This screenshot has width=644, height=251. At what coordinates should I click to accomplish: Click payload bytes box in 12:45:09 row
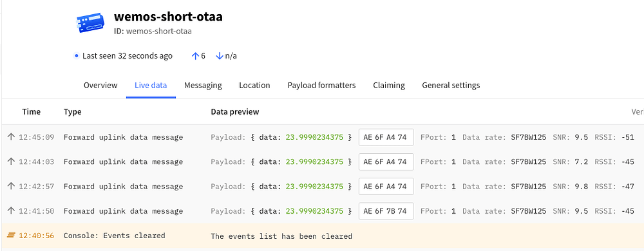click(386, 137)
